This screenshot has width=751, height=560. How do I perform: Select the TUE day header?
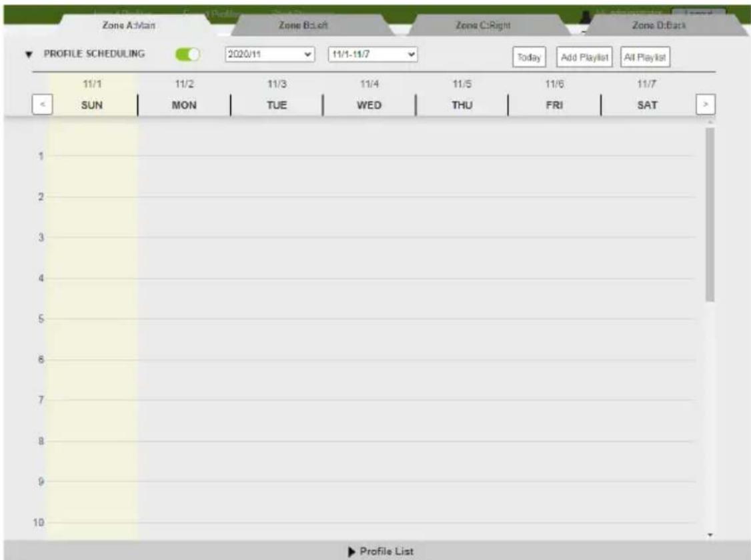point(277,105)
